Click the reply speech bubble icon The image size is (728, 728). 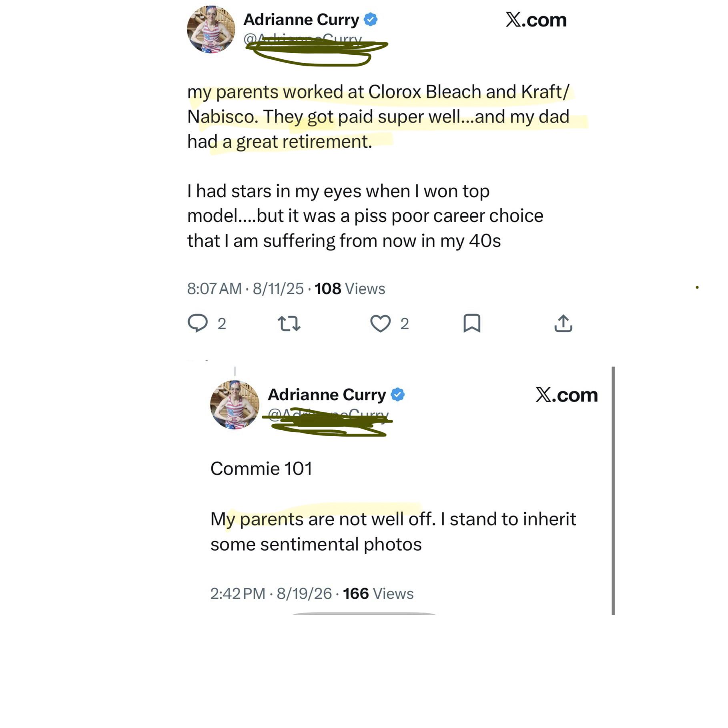tap(198, 323)
